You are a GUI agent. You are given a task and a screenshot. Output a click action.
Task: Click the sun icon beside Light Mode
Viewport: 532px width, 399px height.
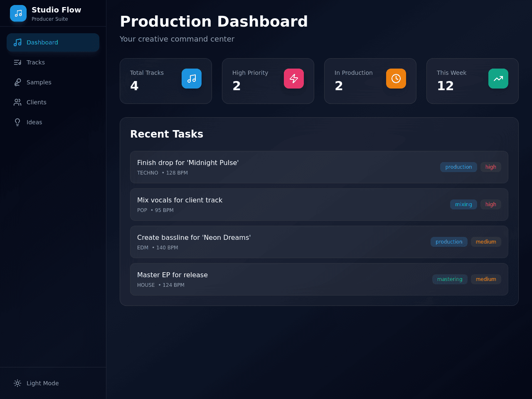(x=17, y=383)
